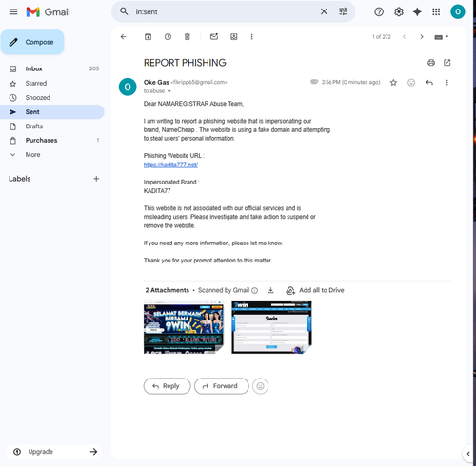The width and height of the screenshot is (476, 466).
Task: Click the attachment icon beside the timestamp
Action: tap(314, 82)
